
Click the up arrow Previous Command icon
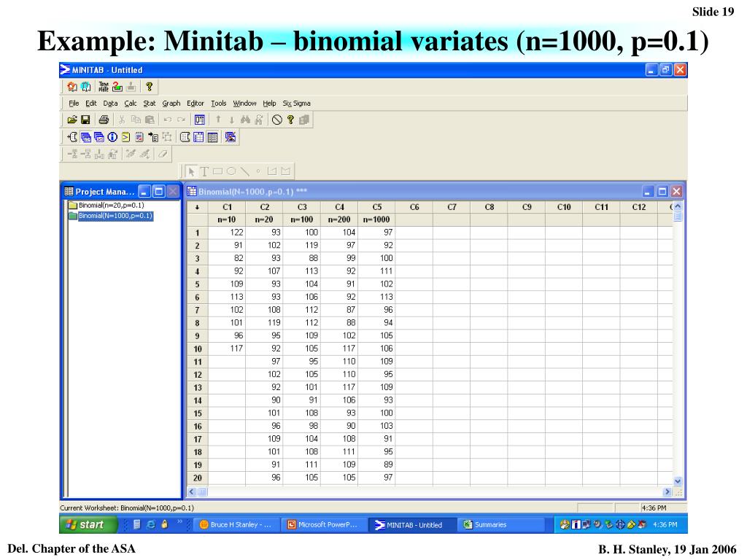click(218, 120)
